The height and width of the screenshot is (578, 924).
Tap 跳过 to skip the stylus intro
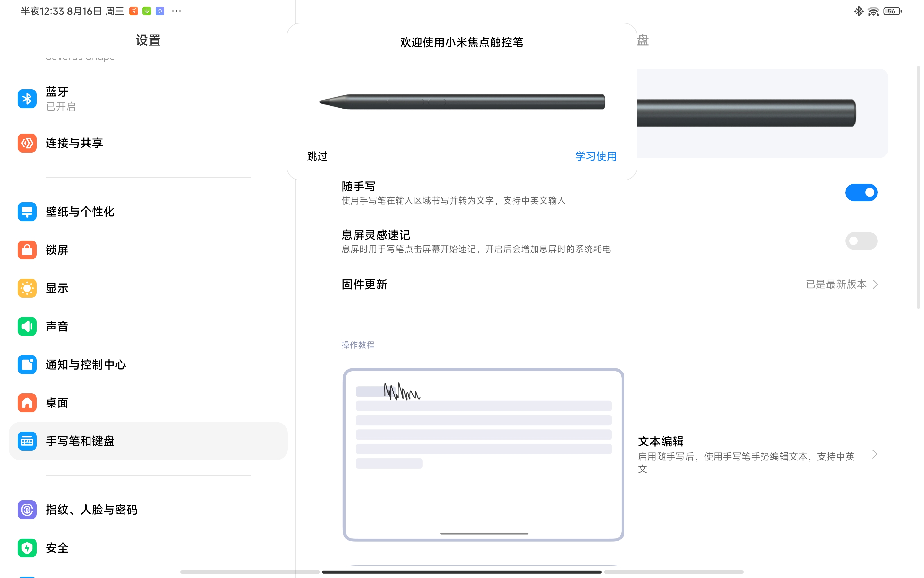click(x=317, y=156)
